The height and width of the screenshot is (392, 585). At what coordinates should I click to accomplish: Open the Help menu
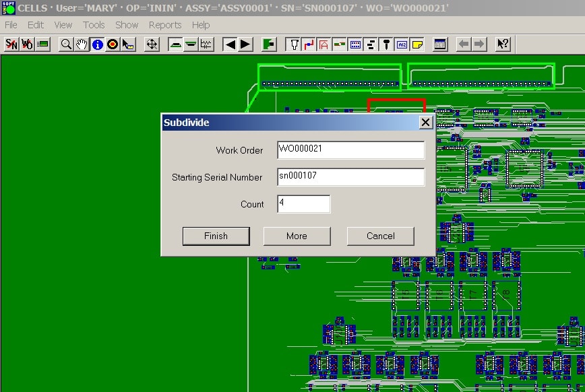click(x=201, y=25)
